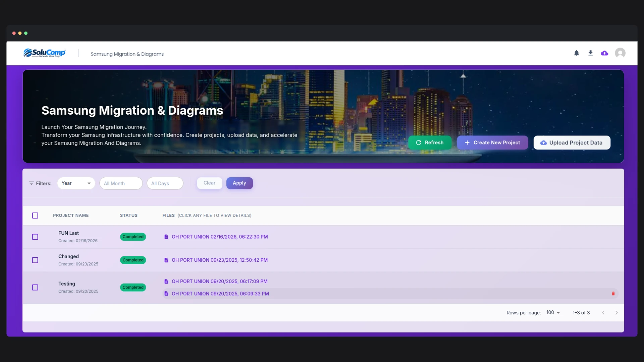644x362 pixels.
Task: Click Completed badge in FUN Last row
Action: click(x=133, y=237)
